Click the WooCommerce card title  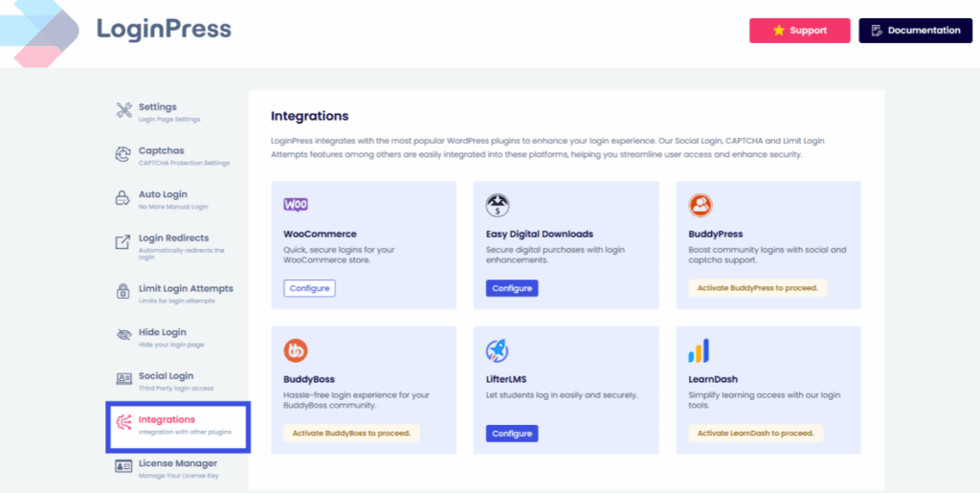[320, 235]
